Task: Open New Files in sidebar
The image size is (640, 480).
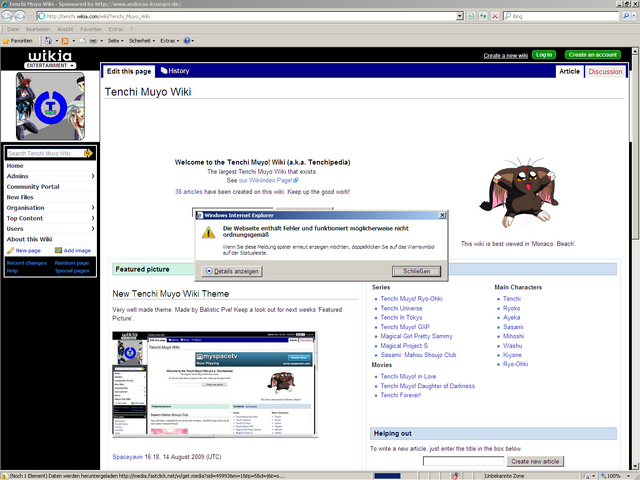Action: (x=20, y=198)
